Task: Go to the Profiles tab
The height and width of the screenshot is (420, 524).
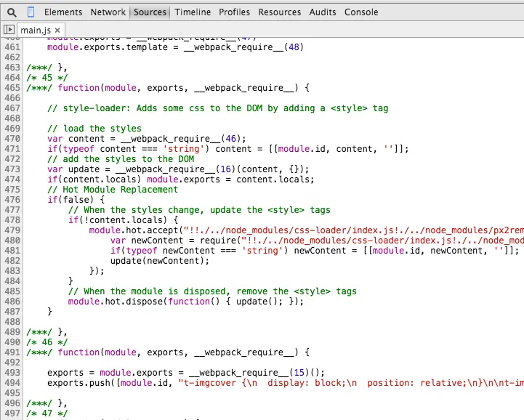Action: pos(234,12)
